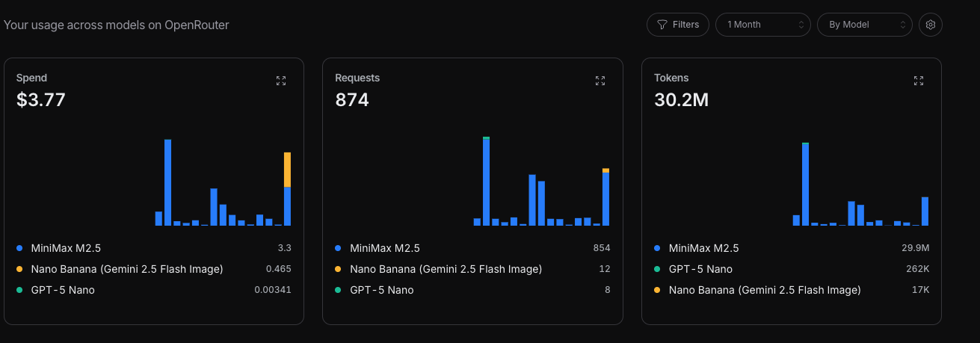Viewport: 980px width, 343px height.
Task: Click the tallest bar in Tokens chart
Action: tap(805, 184)
